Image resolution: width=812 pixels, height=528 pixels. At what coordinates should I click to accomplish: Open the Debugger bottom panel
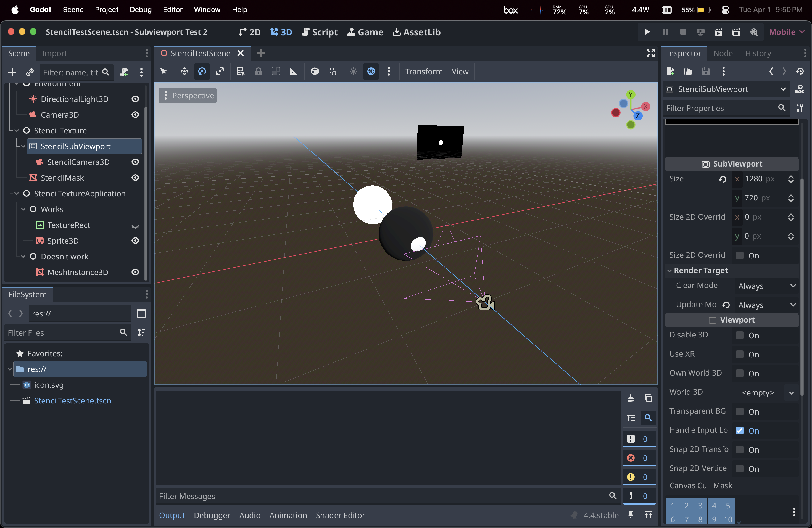212,515
